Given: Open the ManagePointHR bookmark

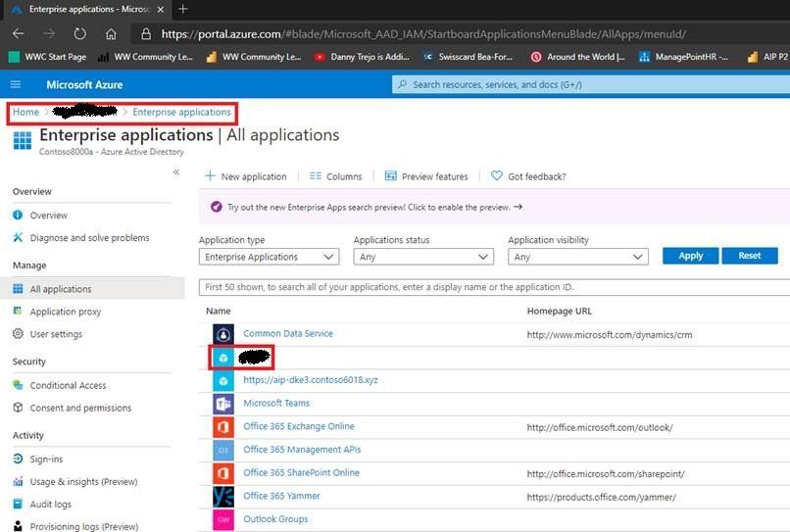Looking at the screenshot, I should pyautogui.click(x=684, y=57).
